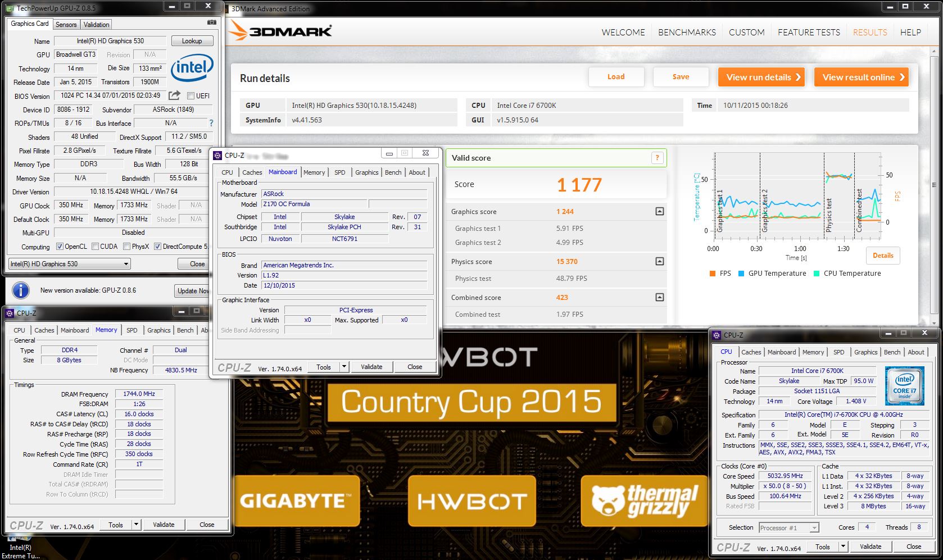The height and width of the screenshot is (560, 943).
Task: Click the Load button in Run details
Action: click(x=616, y=77)
